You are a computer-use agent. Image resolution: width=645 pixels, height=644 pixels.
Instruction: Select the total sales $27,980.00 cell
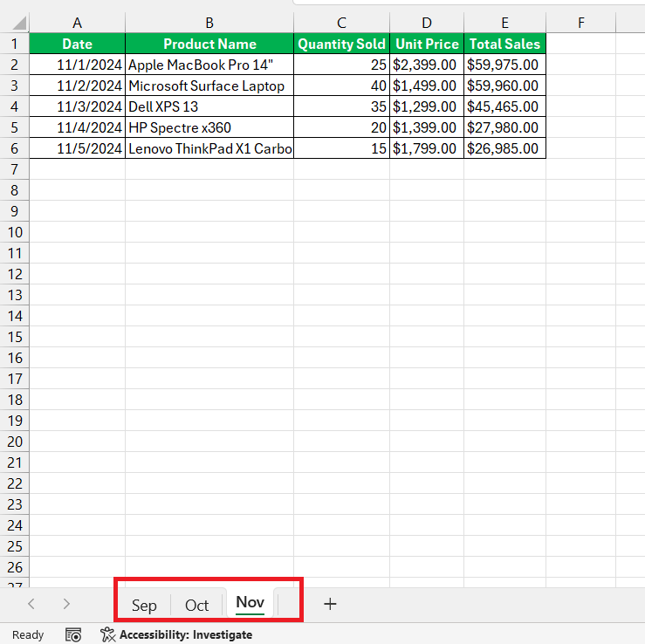[x=505, y=127]
